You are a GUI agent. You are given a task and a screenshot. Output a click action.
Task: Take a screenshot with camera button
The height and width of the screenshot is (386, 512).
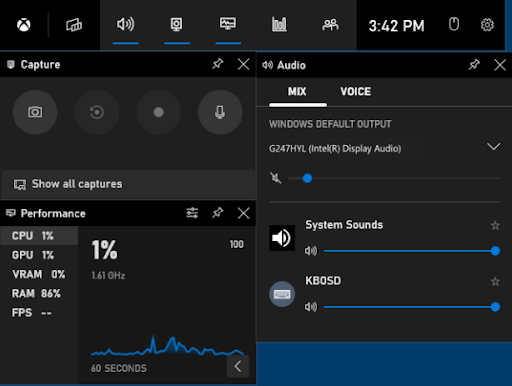tap(35, 112)
